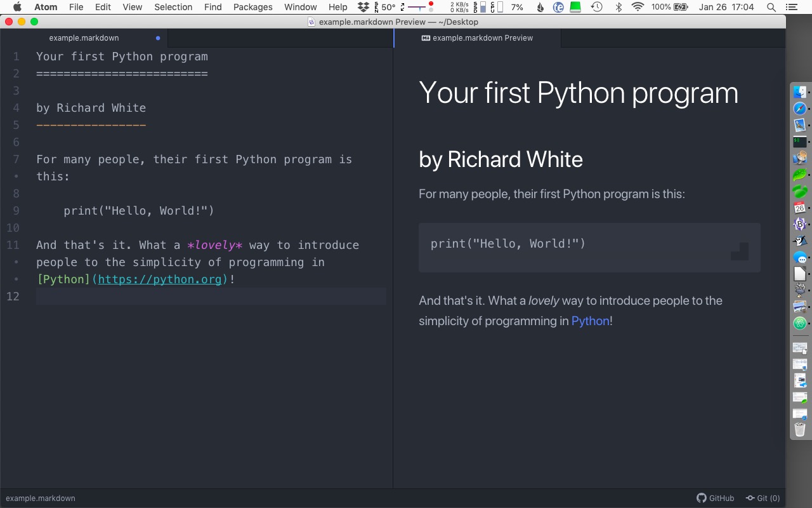The height and width of the screenshot is (508, 812).
Task: Open Messages from the Dock
Action: click(799, 257)
